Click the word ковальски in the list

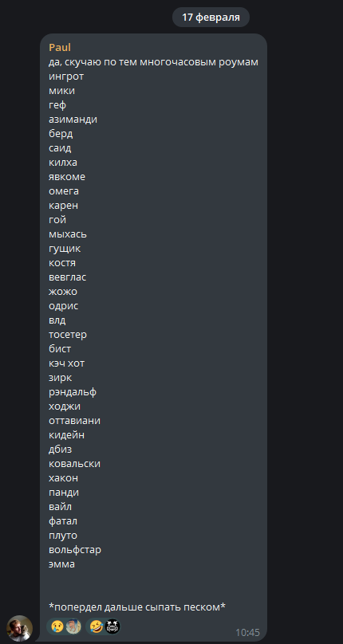coord(74,464)
